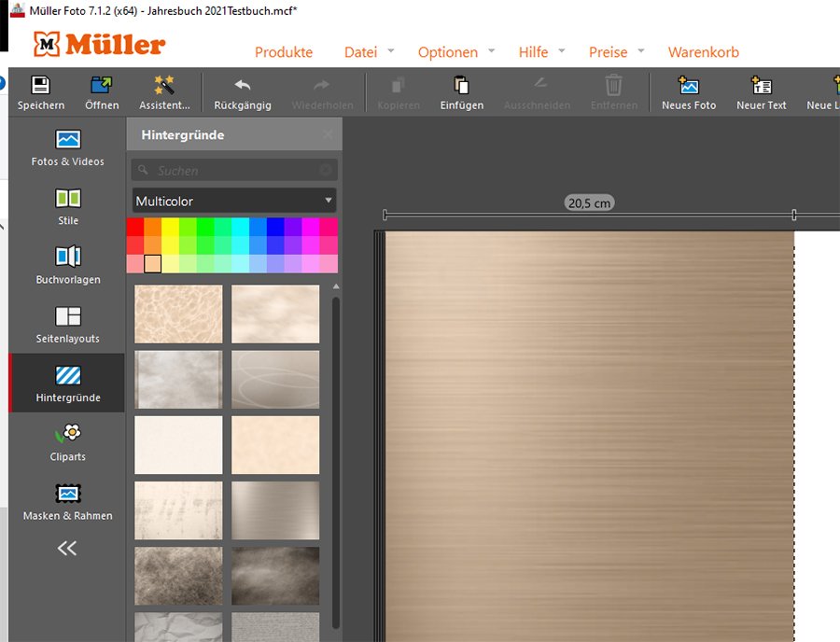Click the Speichern save icon
840x642 pixels.
(41, 85)
